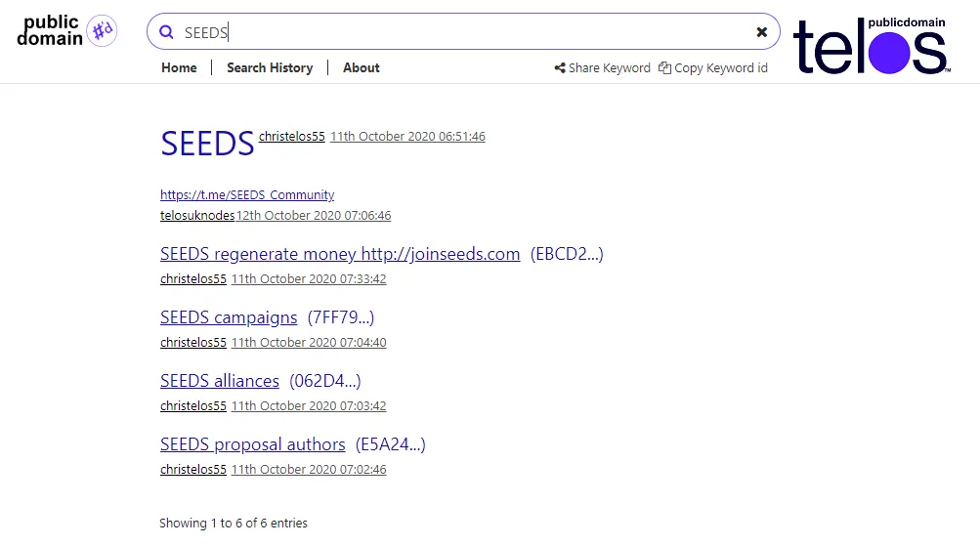
Task: Open the telosuknodes author link
Action: tap(196, 216)
